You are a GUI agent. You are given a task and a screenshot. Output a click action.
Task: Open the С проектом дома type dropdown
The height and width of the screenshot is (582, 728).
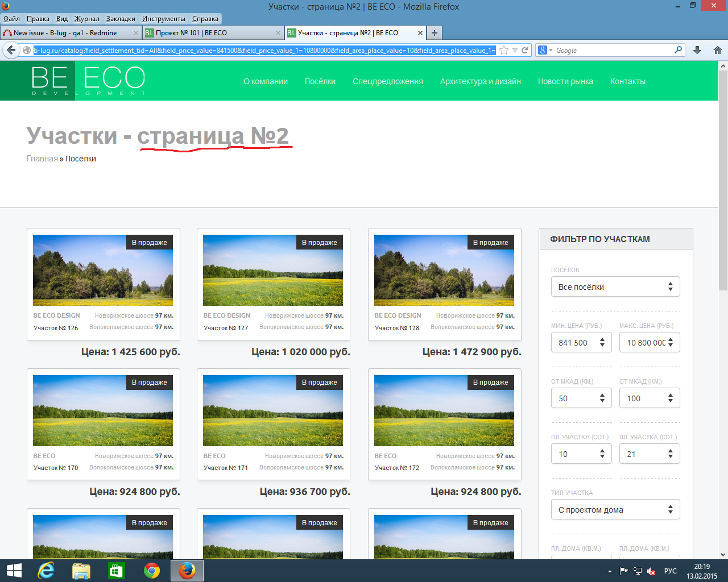615,510
